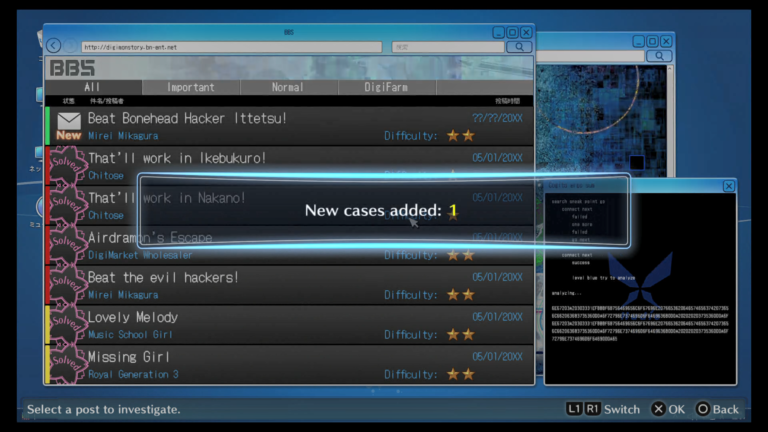Open the Beat the evil hackers! case

point(163,277)
